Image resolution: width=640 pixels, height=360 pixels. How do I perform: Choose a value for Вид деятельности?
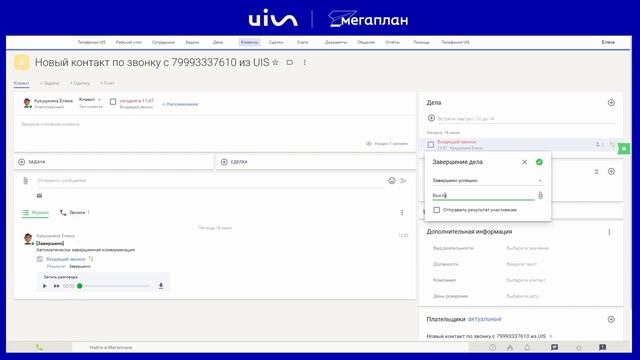(527, 248)
